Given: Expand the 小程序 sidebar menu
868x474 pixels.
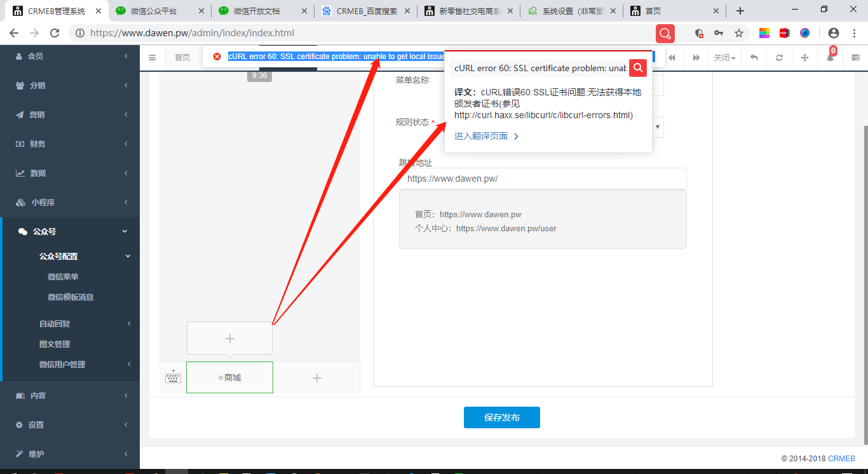Looking at the screenshot, I should point(70,202).
